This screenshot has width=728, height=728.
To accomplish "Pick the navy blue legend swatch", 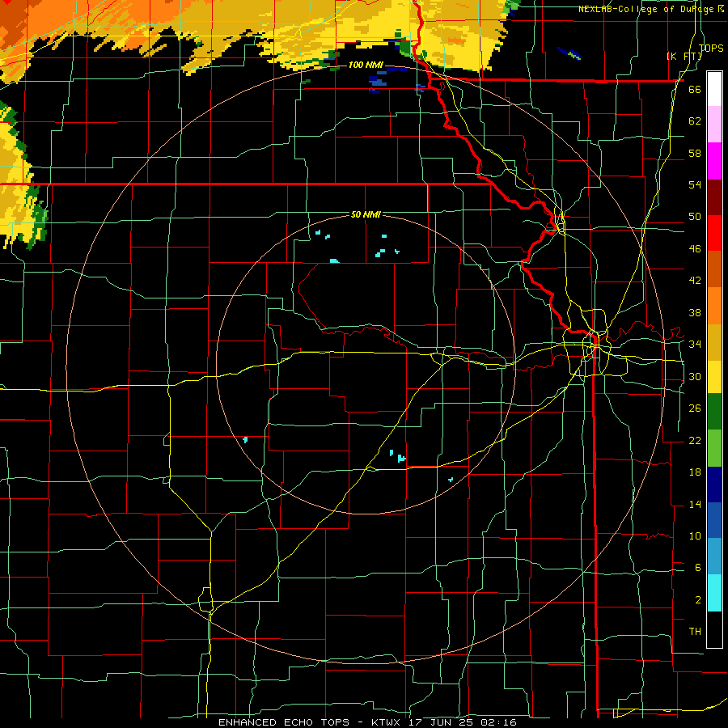I will (714, 485).
